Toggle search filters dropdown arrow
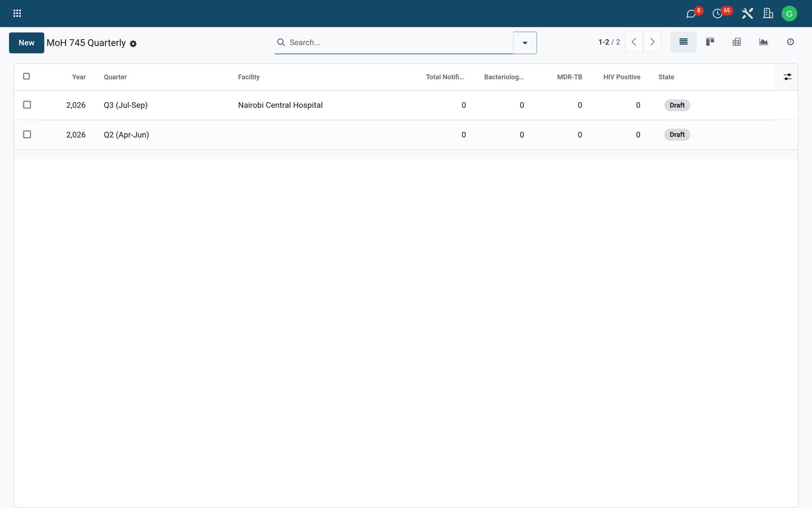The image size is (812, 508). click(x=525, y=43)
